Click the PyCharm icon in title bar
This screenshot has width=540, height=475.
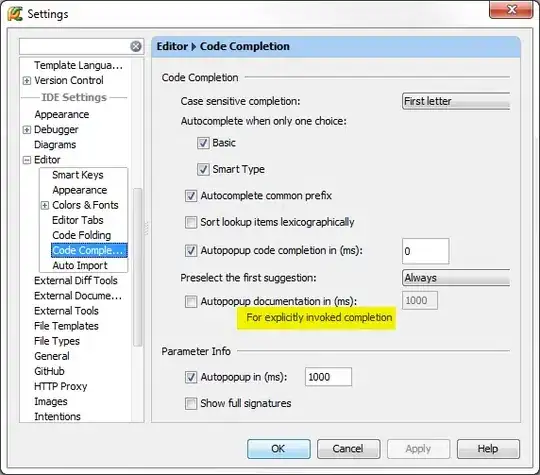15,14
